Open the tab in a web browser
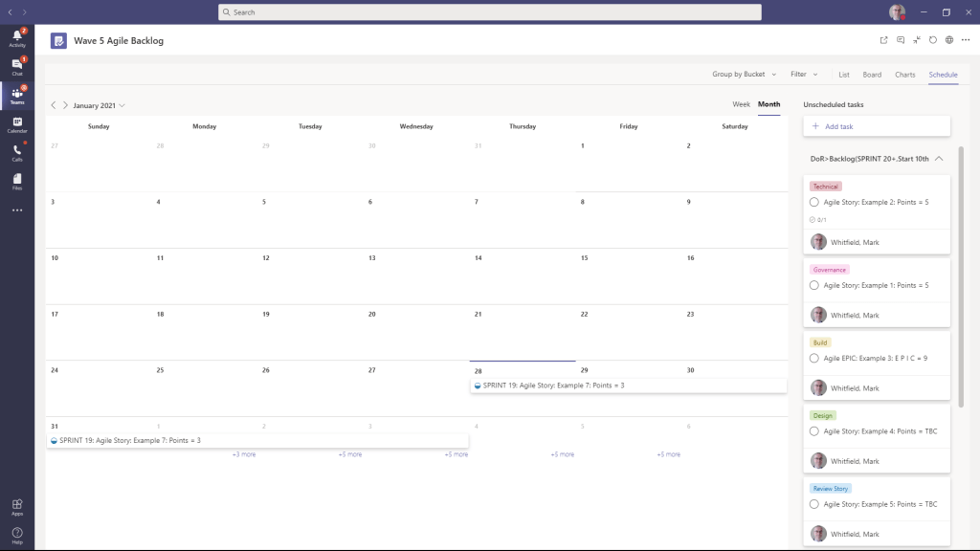The image size is (980, 551). pos(947,41)
